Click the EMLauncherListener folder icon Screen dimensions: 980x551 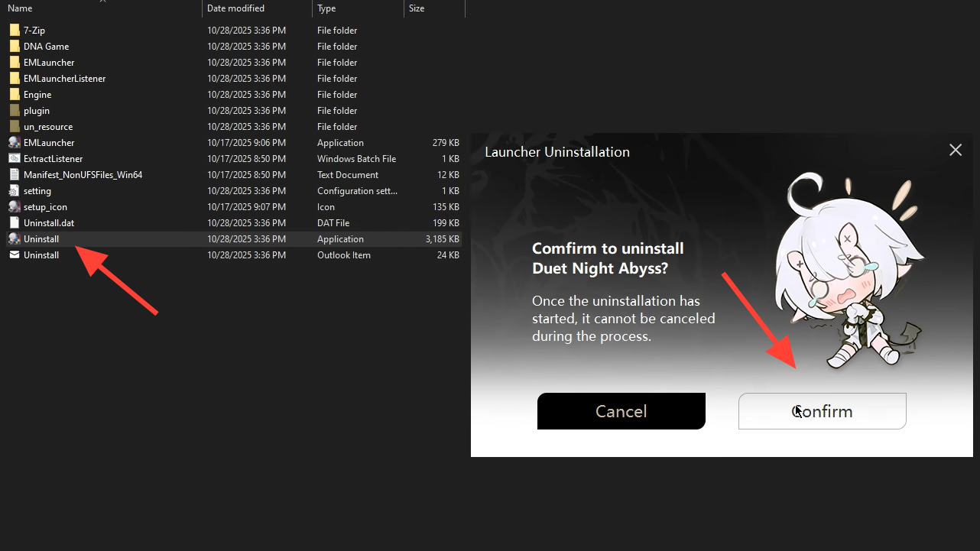pyautogui.click(x=14, y=79)
